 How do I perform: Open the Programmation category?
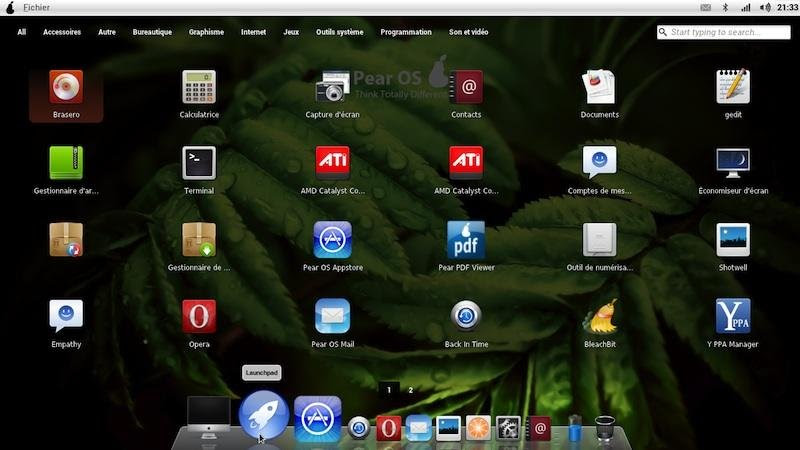pyautogui.click(x=406, y=32)
